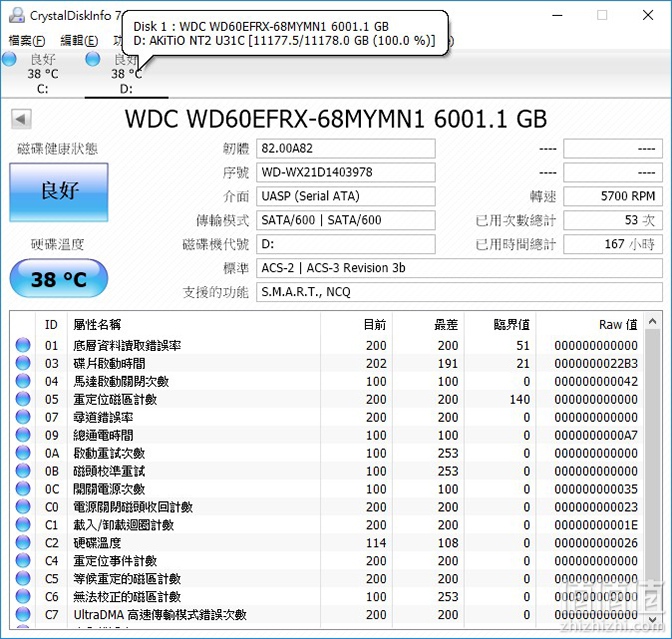Select the 硬碟溫度 attribute row

pyautogui.click(x=327, y=543)
